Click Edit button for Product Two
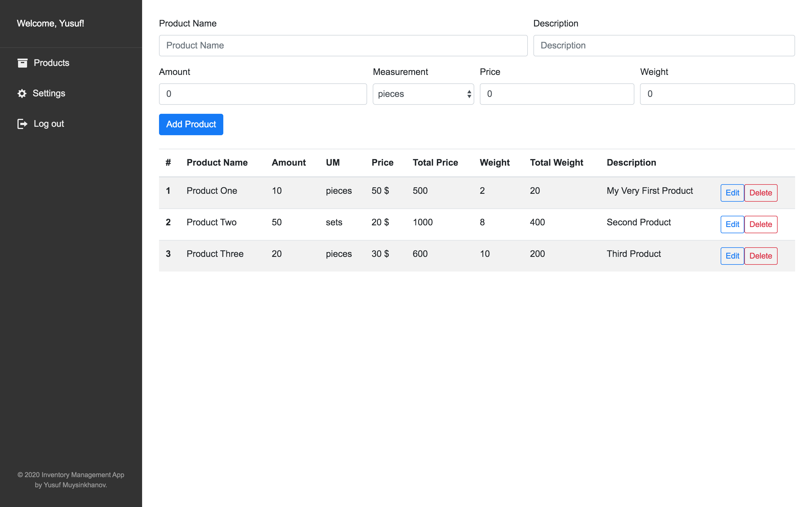This screenshot has height=507, width=812. tap(732, 224)
